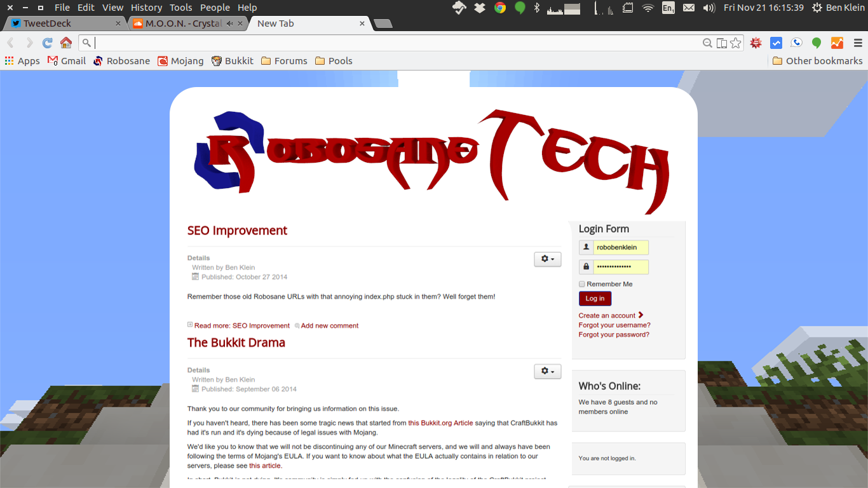
Task: Click the Apps grid shortcut in bookmarks bar
Action: pyautogui.click(x=22, y=61)
